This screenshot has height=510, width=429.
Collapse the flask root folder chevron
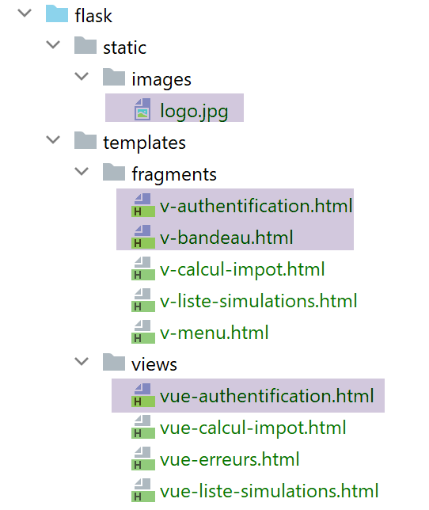25,13
